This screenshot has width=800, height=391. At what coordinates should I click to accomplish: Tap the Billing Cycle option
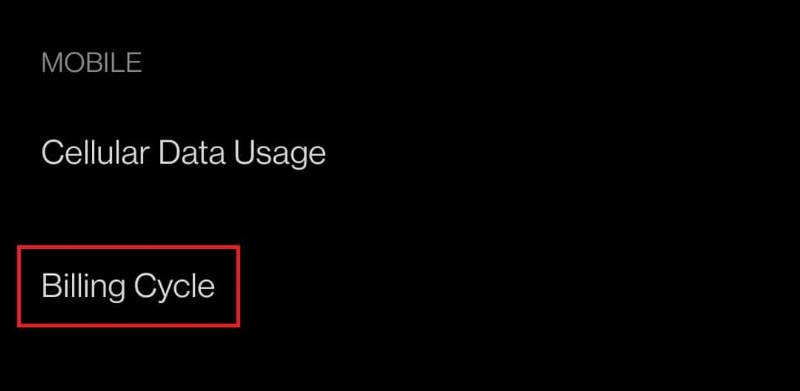click(x=128, y=286)
